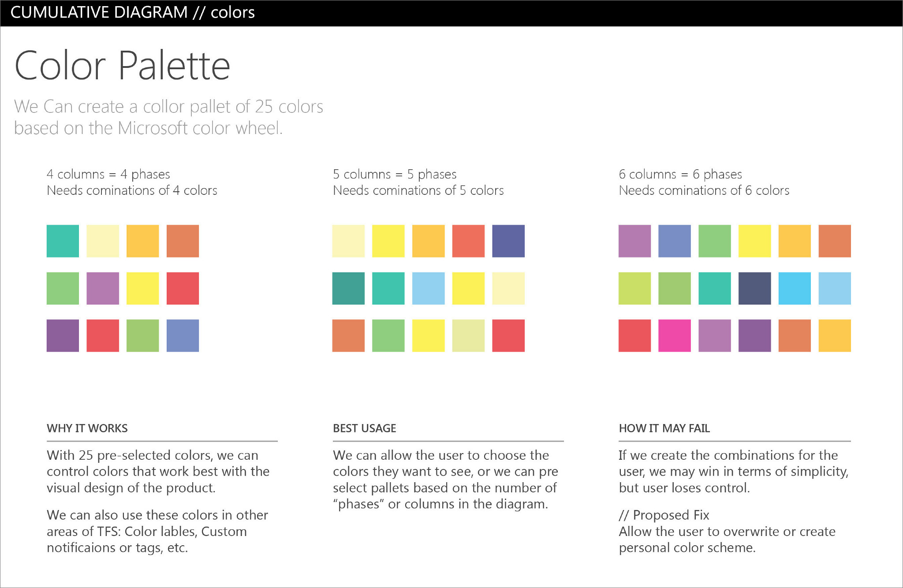Select the indigo swatch in 5-column palette top row

(x=508, y=241)
